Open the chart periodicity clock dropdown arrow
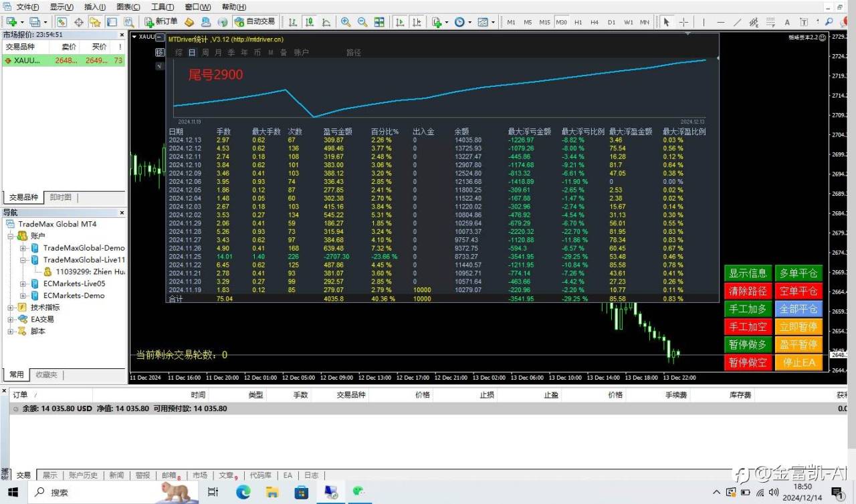Screen dimensions: 856x504 pos(470,22)
